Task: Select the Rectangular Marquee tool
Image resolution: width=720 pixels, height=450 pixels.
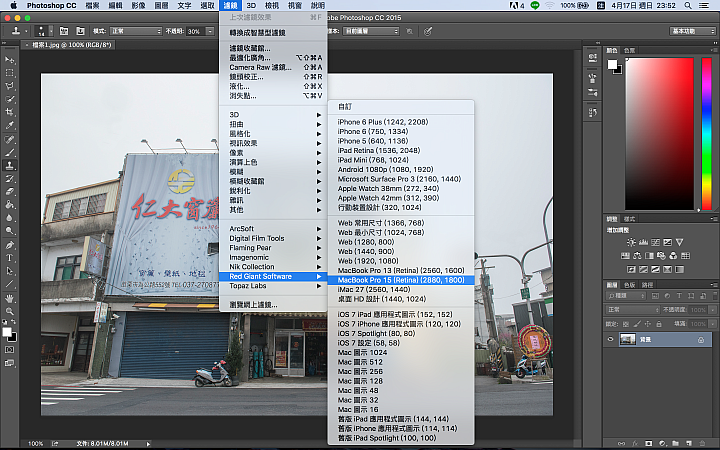Action: pyautogui.click(x=10, y=73)
